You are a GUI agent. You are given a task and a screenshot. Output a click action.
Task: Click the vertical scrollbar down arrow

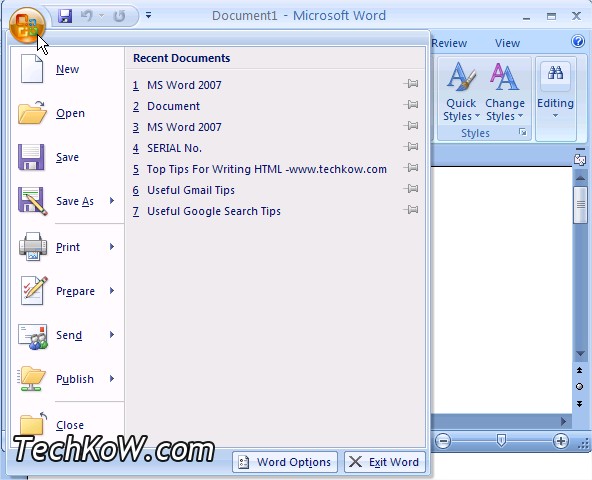pyautogui.click(x=580, y=354)
